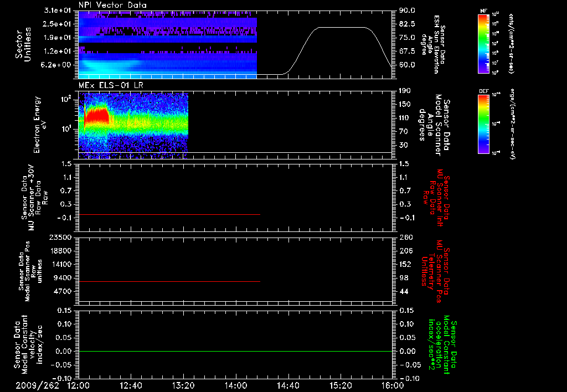Click the DEF color bar

click(484, 124)
